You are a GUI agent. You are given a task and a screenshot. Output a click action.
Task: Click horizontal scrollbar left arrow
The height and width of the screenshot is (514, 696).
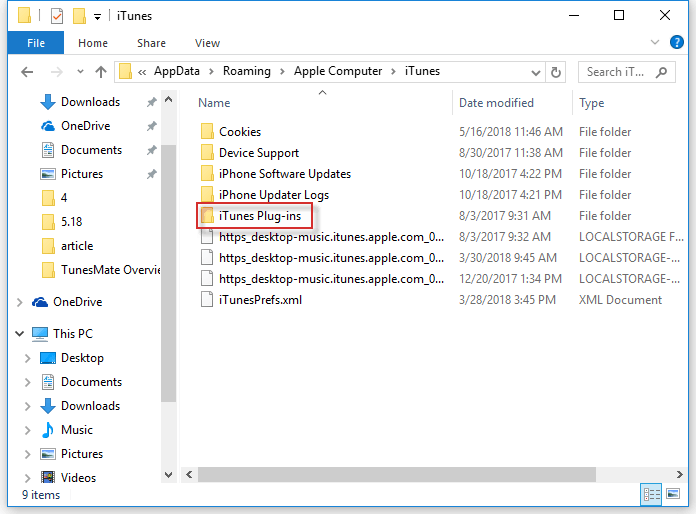pos(190,474)
